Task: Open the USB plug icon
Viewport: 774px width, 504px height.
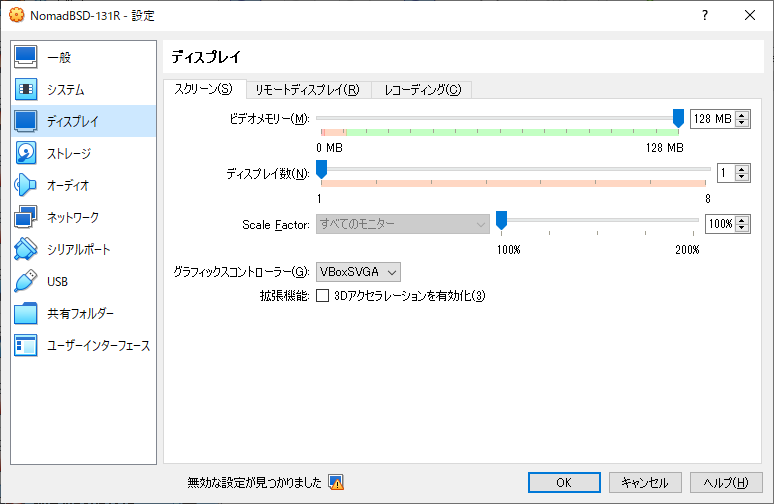Action: point(25,281)
